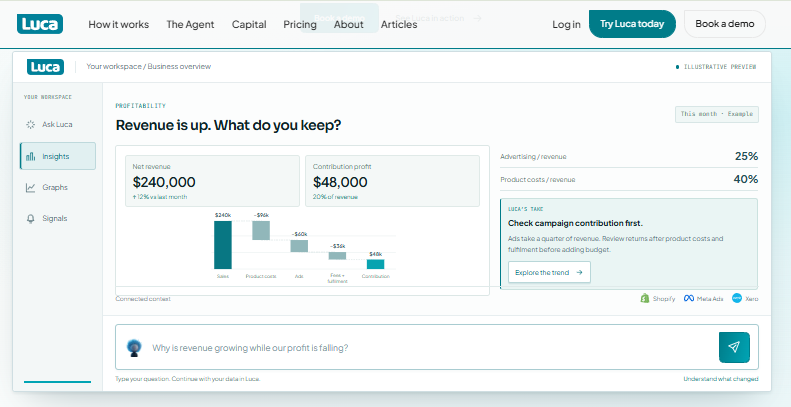
Task: Select Ask Luca sidebar tab
Action: coord(58,125)
